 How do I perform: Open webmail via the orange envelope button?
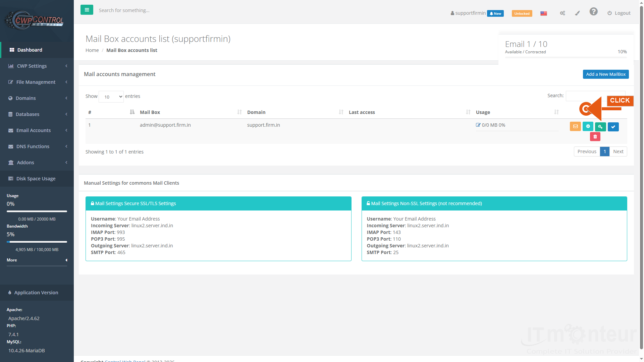[x=575, y=127]
